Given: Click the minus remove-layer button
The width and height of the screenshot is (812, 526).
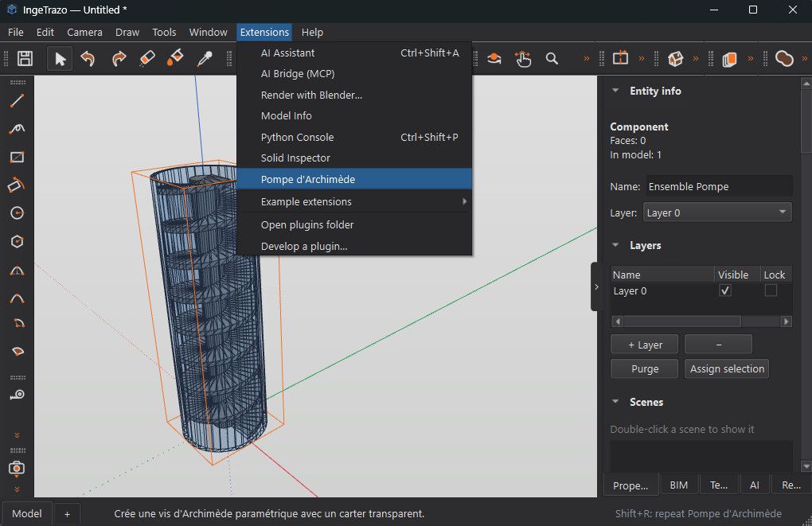Looking at the screenshot, I should [x=718, y=345].
